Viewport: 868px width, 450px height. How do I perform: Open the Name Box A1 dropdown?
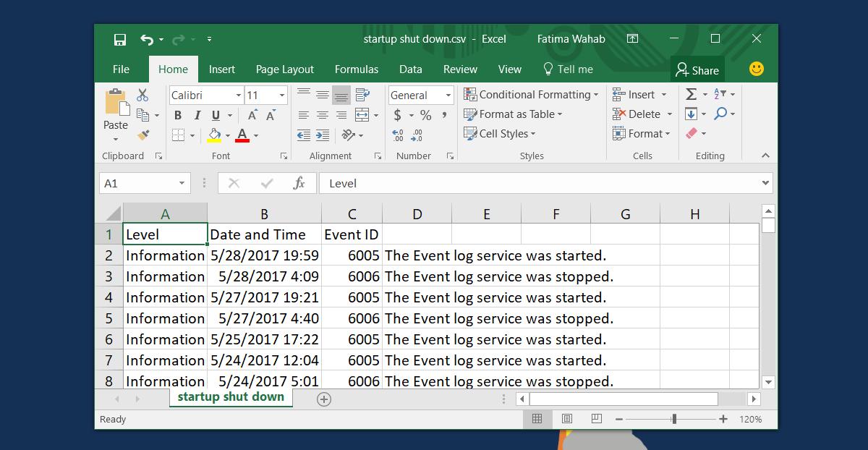click(x=182, y=184)
